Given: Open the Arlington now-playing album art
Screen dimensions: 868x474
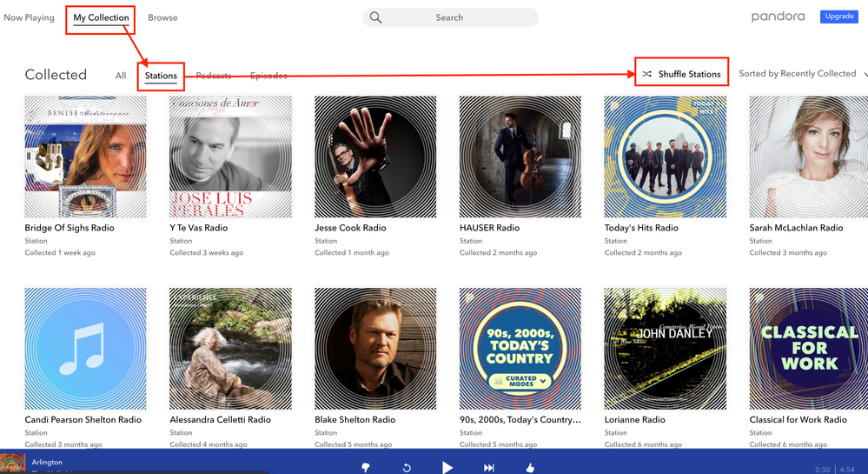Looking at the screenshot, I should click(12, 463).
